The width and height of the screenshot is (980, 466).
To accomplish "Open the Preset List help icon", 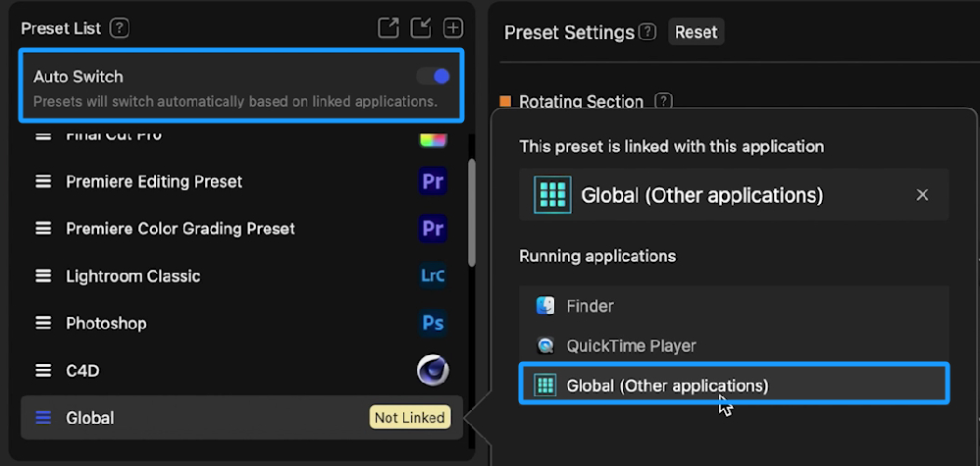I will click(x=119, y=28).
